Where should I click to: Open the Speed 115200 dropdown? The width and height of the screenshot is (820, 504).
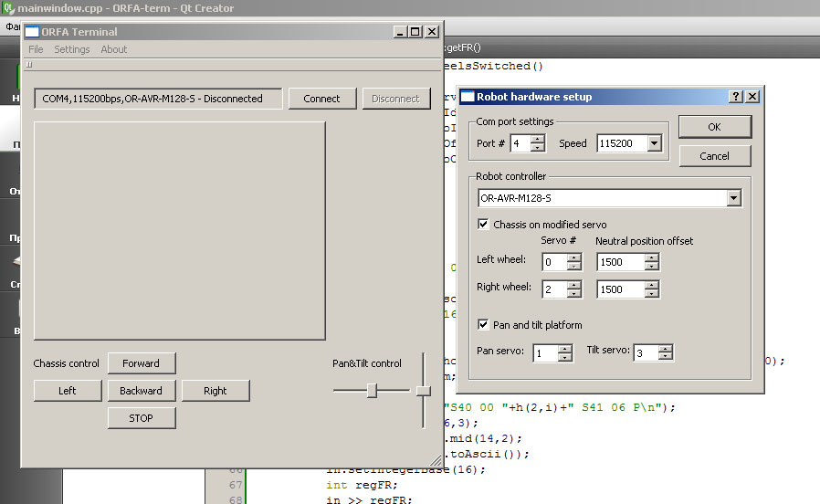(654, 143)
